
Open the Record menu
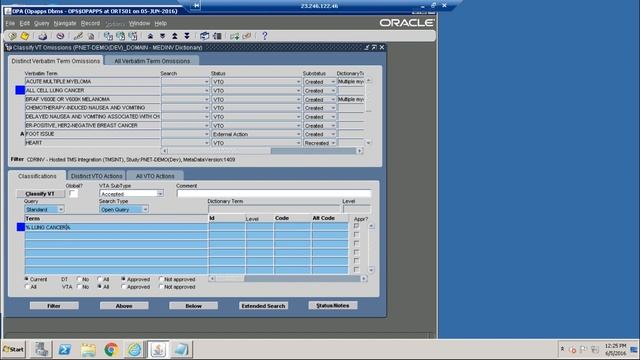[90, 24]
